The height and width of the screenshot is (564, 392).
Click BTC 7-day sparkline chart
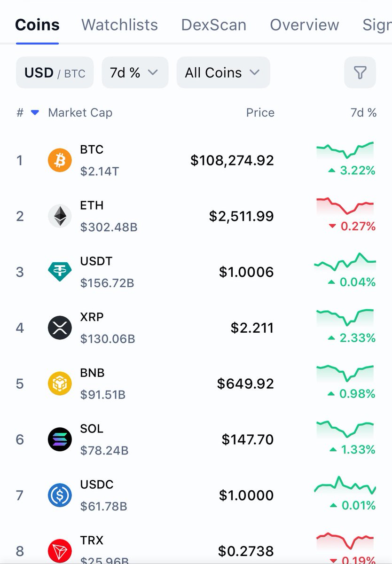click(345, 150)
